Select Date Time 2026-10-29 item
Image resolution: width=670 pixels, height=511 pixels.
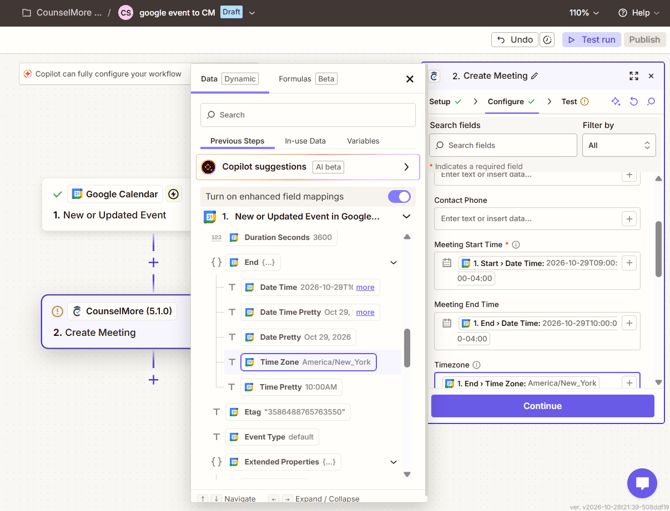(x=310, y=288)
